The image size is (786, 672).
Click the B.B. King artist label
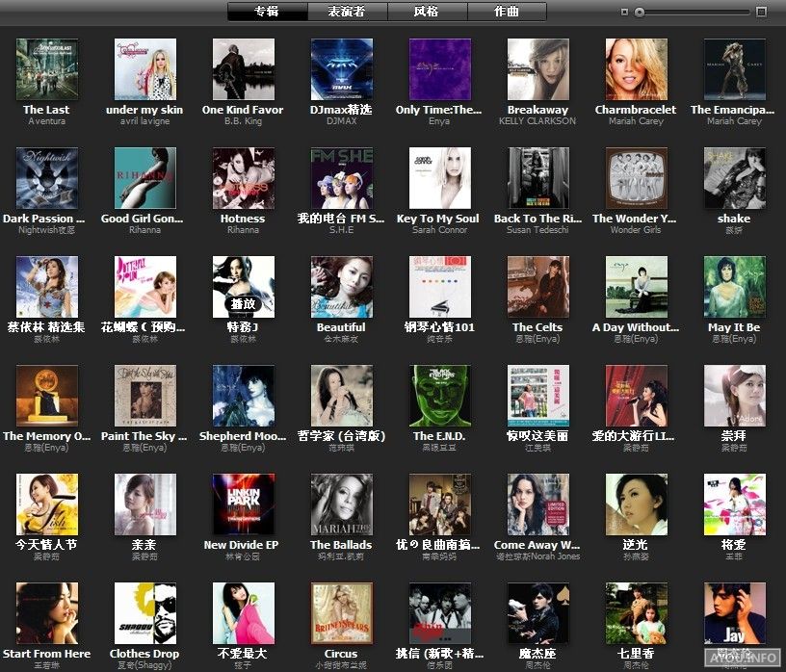click(x=243, y=121)
